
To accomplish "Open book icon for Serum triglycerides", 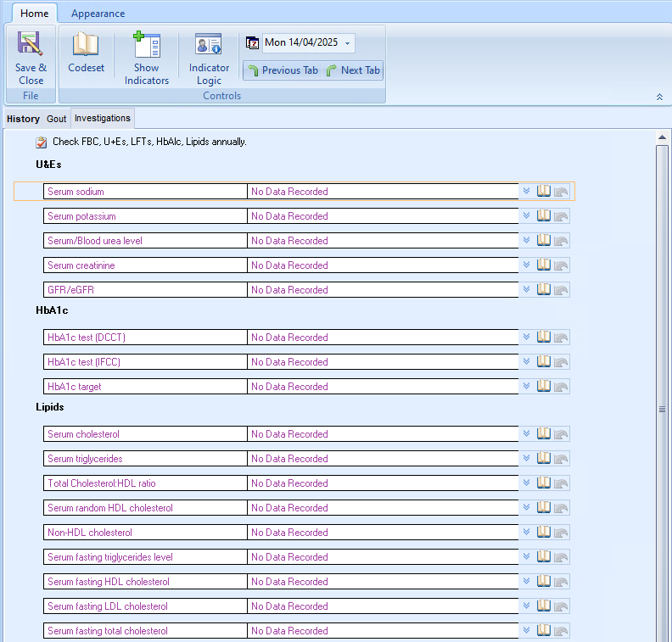I will pyautogui.click(x=544, y=458).
